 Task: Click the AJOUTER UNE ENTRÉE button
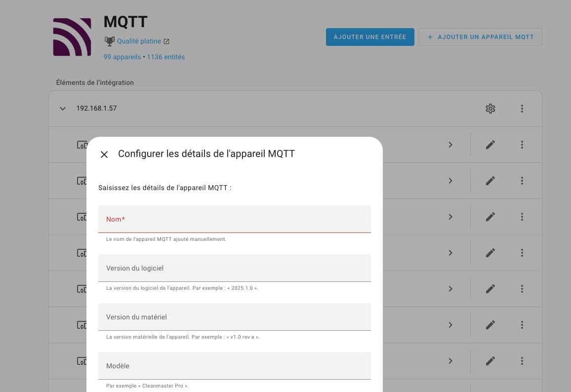[370, 37]
